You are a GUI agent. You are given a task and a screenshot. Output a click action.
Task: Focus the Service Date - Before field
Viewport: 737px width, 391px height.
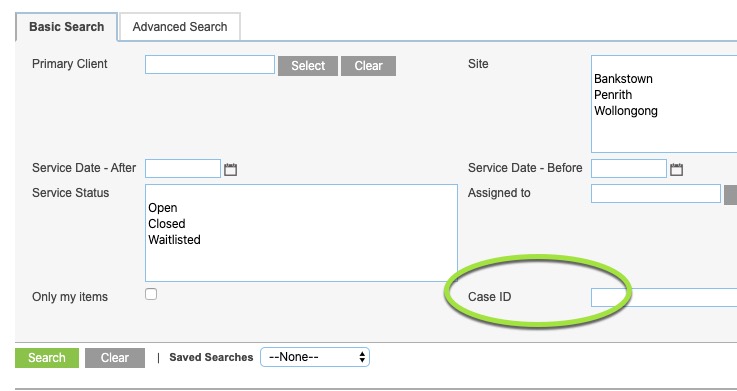tap(629, 168)
